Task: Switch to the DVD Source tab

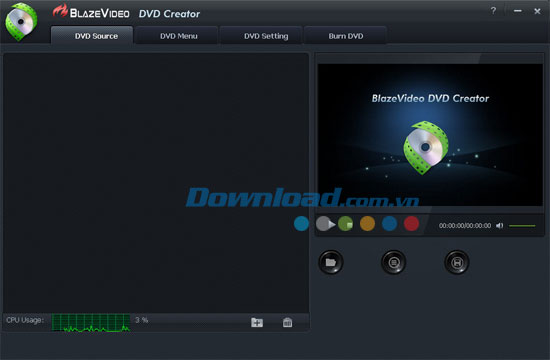Action: (92, 35)
